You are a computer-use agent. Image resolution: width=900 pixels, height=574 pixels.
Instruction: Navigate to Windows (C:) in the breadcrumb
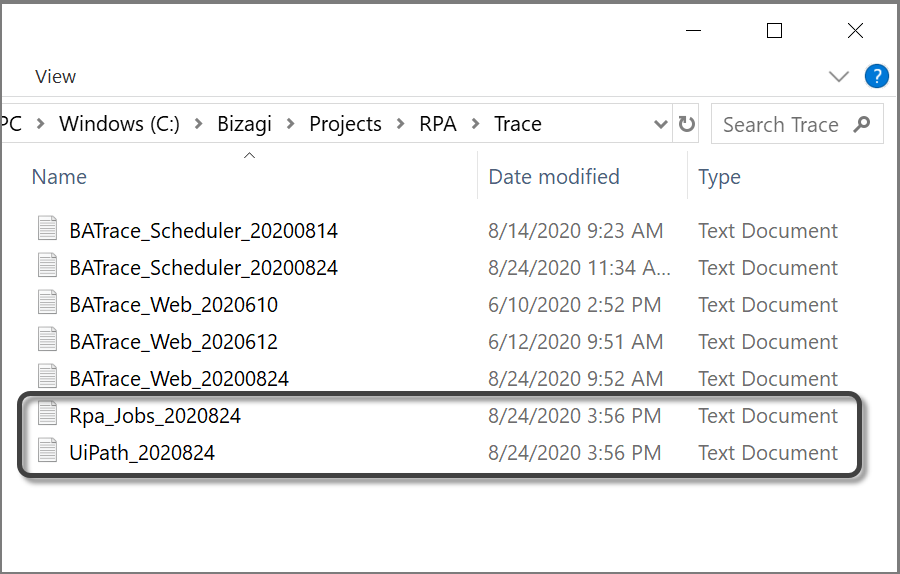119,124
